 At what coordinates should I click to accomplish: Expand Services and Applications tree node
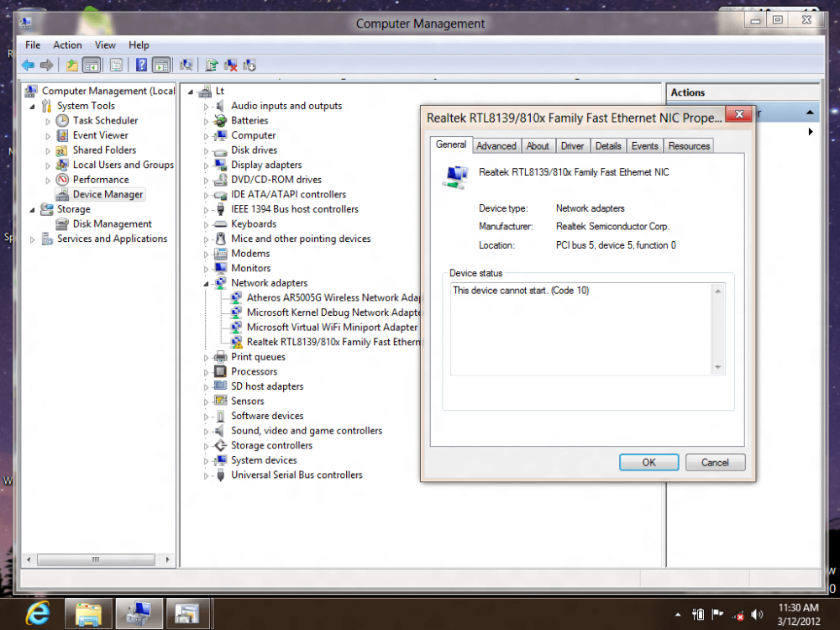click(33, 239)
